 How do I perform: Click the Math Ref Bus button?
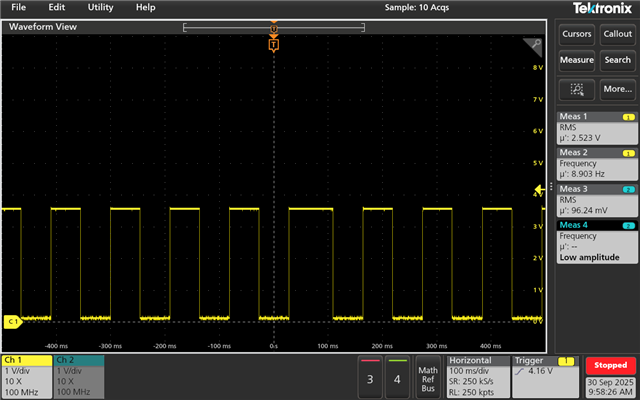click(x=428, y=378)
